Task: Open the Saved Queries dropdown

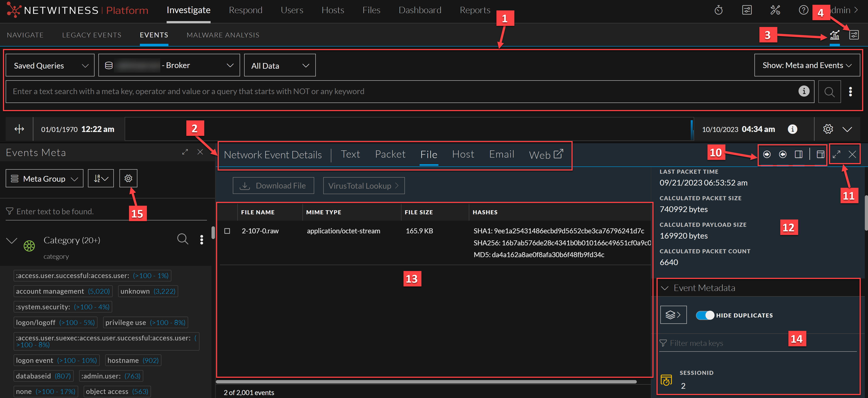Action: (50, 65)
